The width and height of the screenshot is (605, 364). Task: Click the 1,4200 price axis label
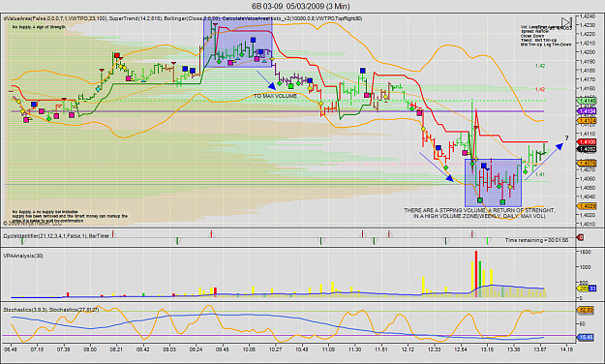(x=587, y=52)
